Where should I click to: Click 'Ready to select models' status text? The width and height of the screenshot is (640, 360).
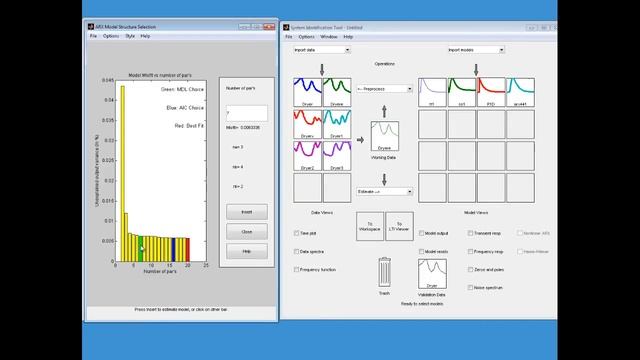pos(422,304)
